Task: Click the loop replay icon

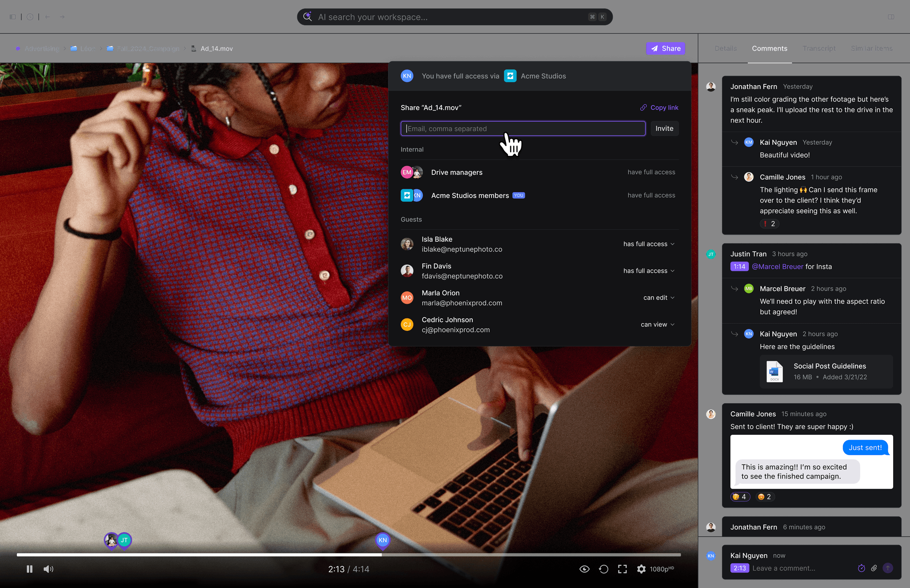Action: tap(603, 569)
